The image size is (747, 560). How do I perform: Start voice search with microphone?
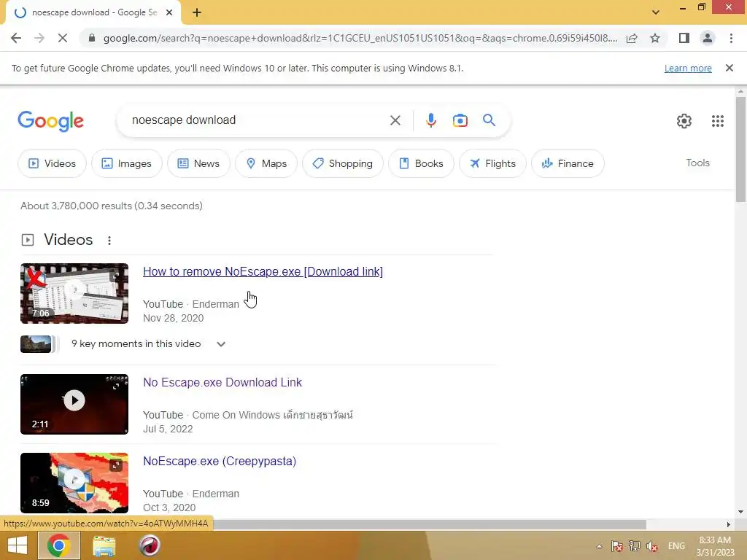(x=430, y=120)
